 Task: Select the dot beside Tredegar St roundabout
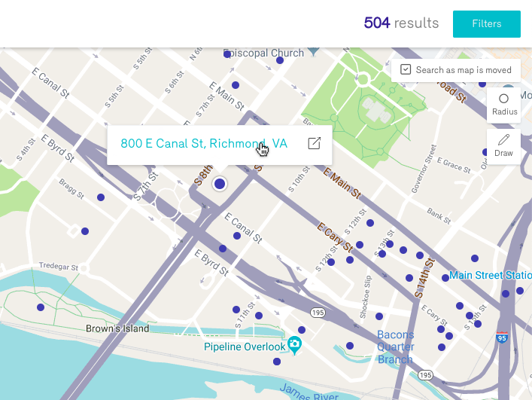(85, 231)
